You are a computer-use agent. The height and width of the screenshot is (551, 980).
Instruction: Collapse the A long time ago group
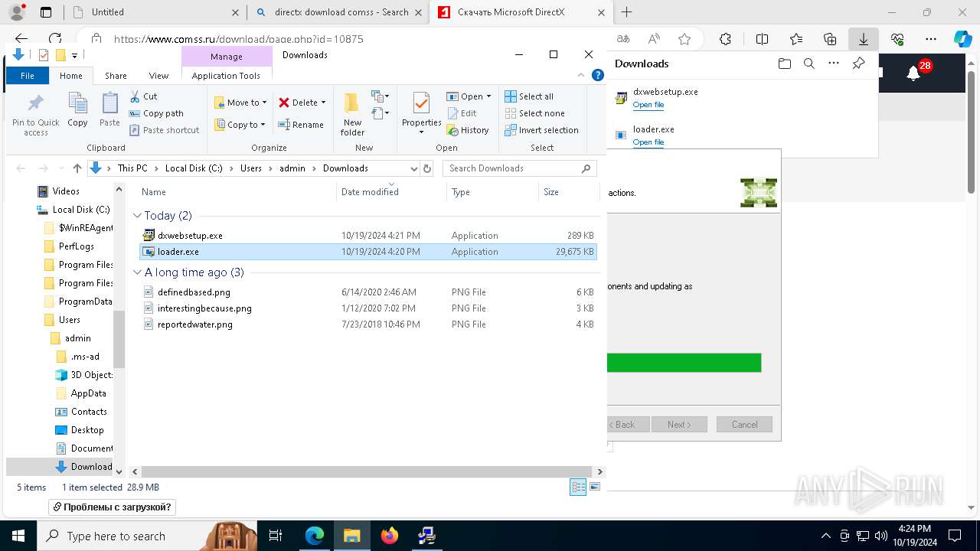click(138, 272)
